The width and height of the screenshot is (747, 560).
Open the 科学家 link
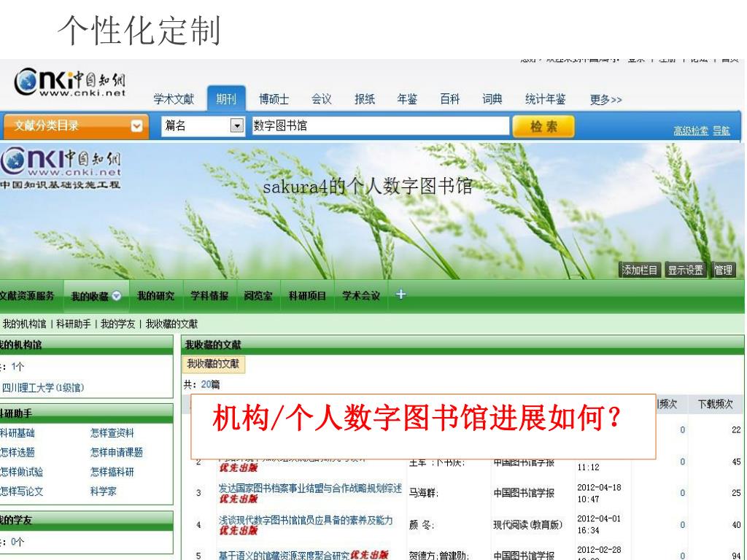coord(104,491)
